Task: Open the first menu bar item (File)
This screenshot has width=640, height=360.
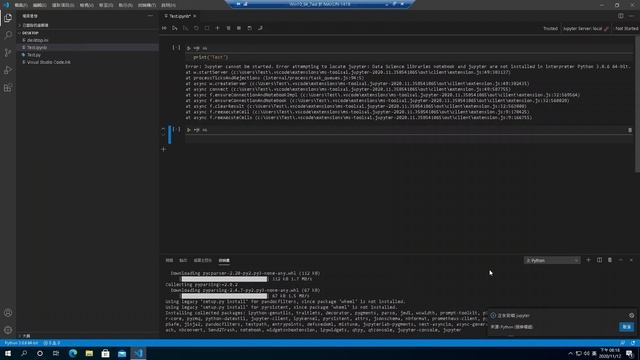Action: 20,5
